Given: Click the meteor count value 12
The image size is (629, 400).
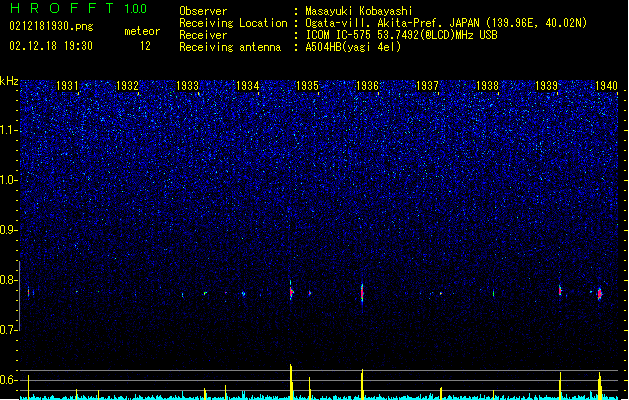Looking at the screenshot, I should (145, 46).
